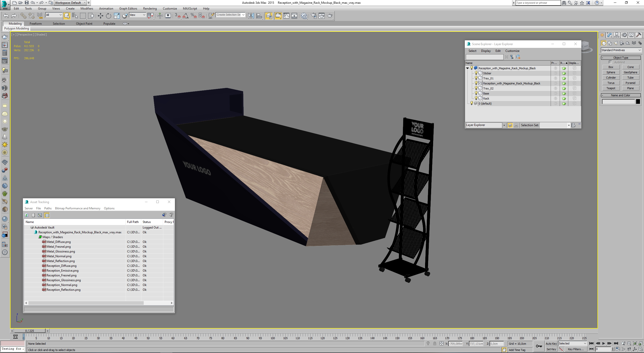Collapse the Reception_with_Magazine_Rack_Mockup_Black layer tree
The width and height of the screenshot is (644, 353).
coord(467,68)
